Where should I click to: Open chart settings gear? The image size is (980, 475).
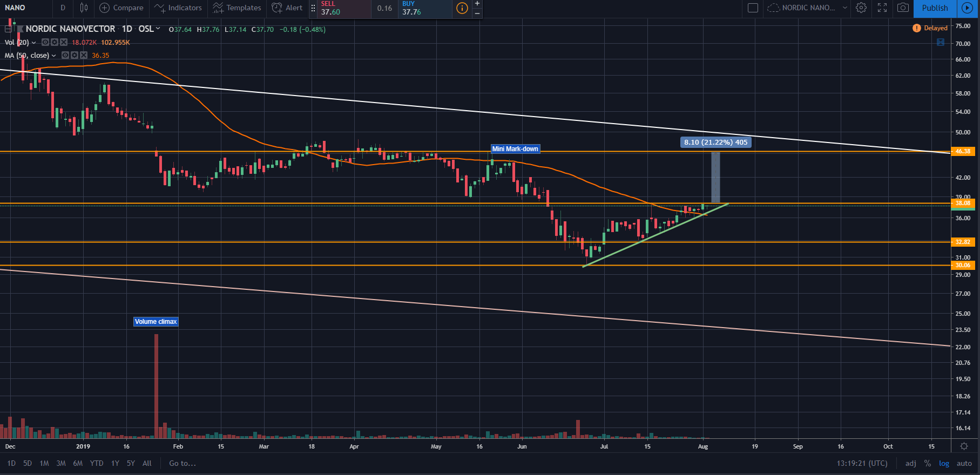(861, 8)
